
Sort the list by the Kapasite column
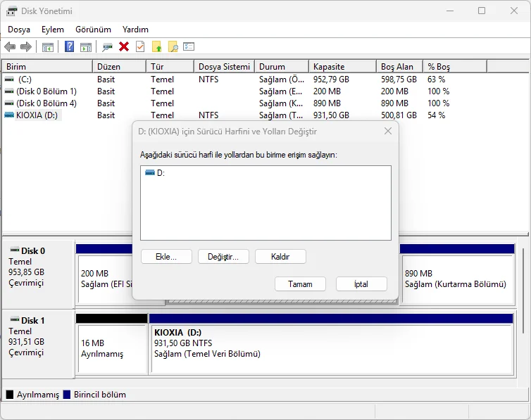pyautogui.click(x=342, y=67)
